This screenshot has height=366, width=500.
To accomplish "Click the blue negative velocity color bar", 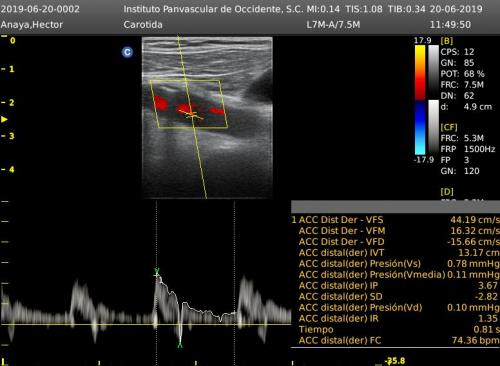I will pos(420,127).
